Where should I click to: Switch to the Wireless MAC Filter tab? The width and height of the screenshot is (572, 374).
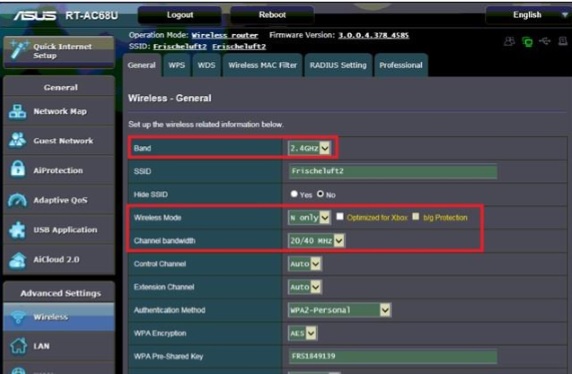coord(262,65)
